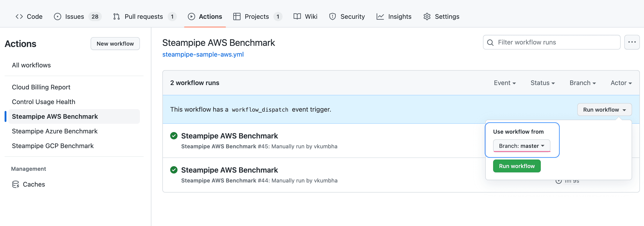Toggle the Run workflow dropdown button

point(604,110)
